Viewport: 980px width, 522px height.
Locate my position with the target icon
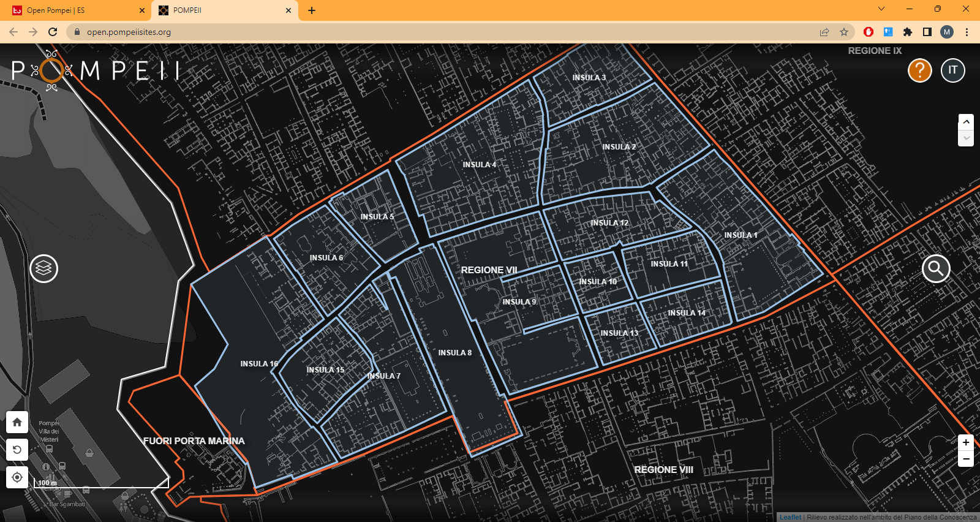17,477
